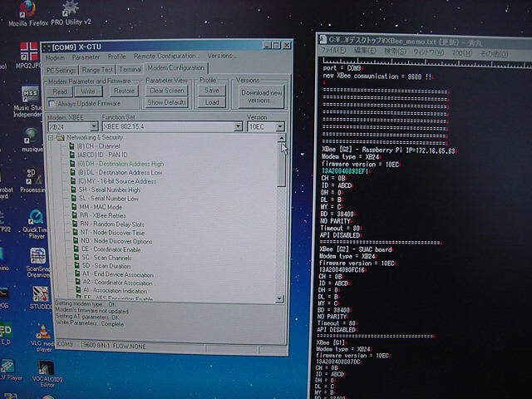Switch to the PC Settings tab
532x399 pixels.
pyautogui.click(x=61, y=70)
